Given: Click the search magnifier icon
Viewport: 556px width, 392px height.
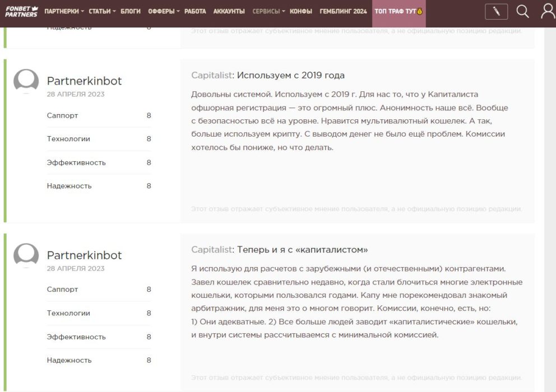Looking at the screenshot, I should click(x=522, y=12).
